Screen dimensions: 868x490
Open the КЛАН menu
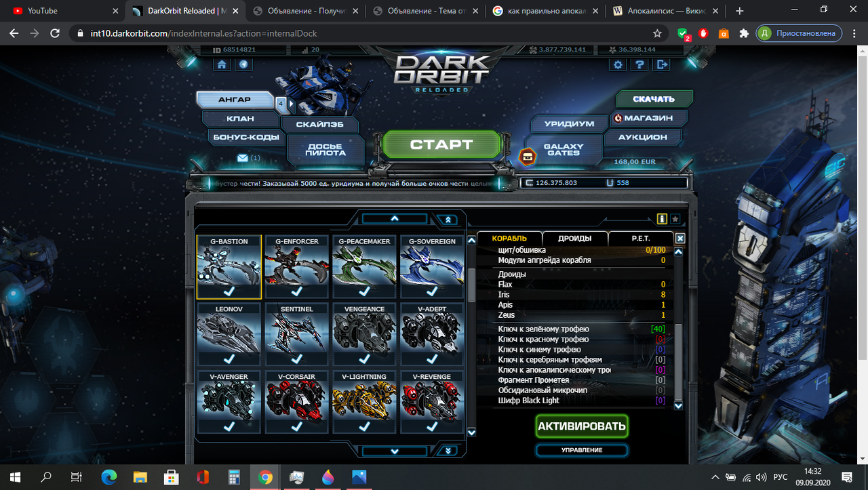pos(241,119)
